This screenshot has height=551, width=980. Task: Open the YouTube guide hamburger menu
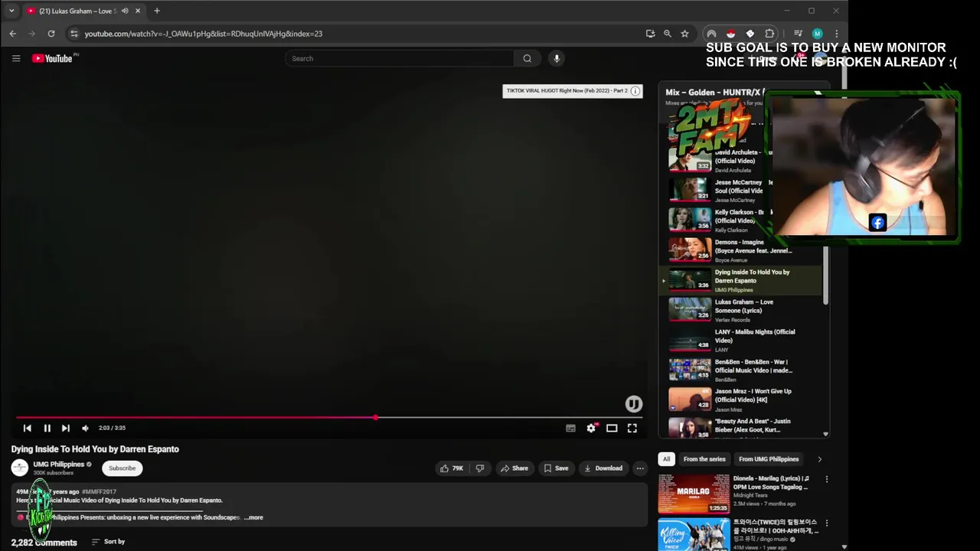click(x=16, y=58)
